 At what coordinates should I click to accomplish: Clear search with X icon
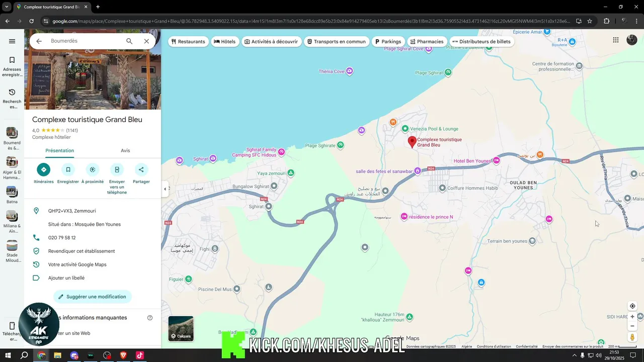click(146, 41)
